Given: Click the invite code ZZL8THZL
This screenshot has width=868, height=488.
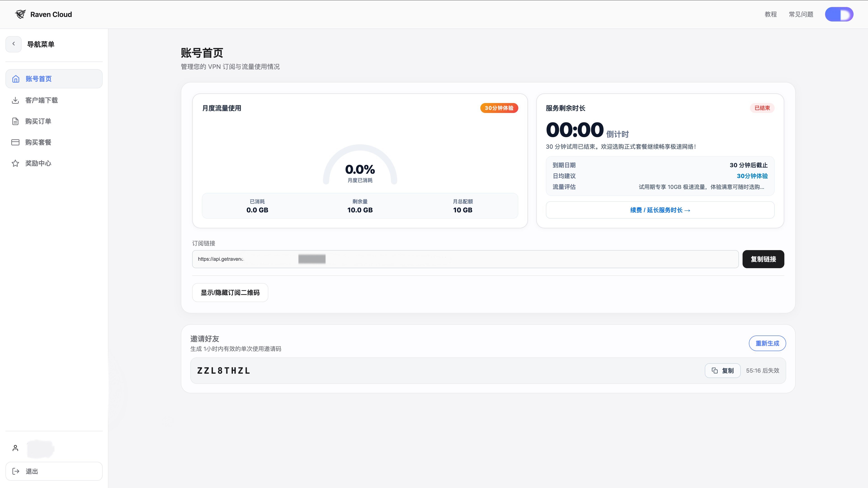Looking at the screenshot, I should pyautogui.click(x=224, y=371).
